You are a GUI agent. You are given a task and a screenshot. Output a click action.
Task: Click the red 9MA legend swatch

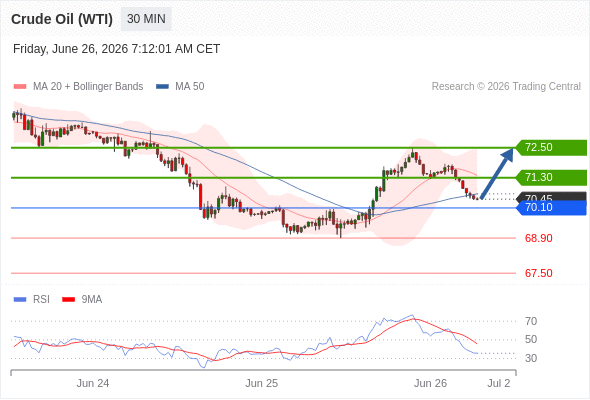click(x=68, y=300)
